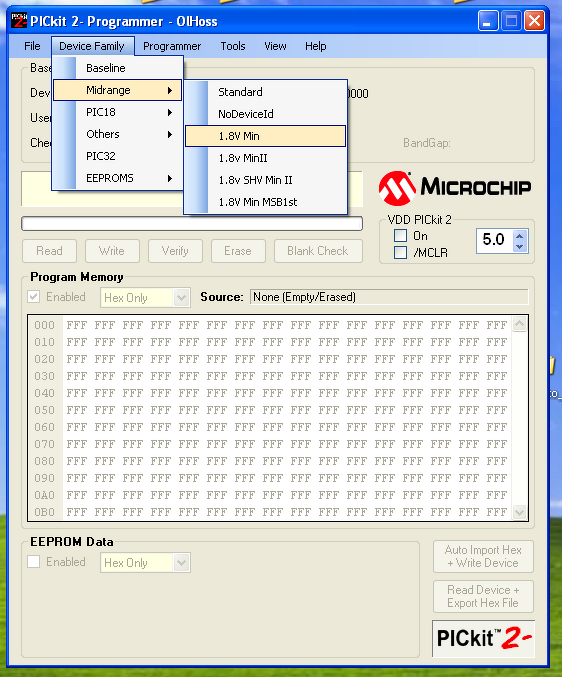The height and width of the screenshot is (677, 562).
Task: Click the progress bar
Action: pos(192,224)
